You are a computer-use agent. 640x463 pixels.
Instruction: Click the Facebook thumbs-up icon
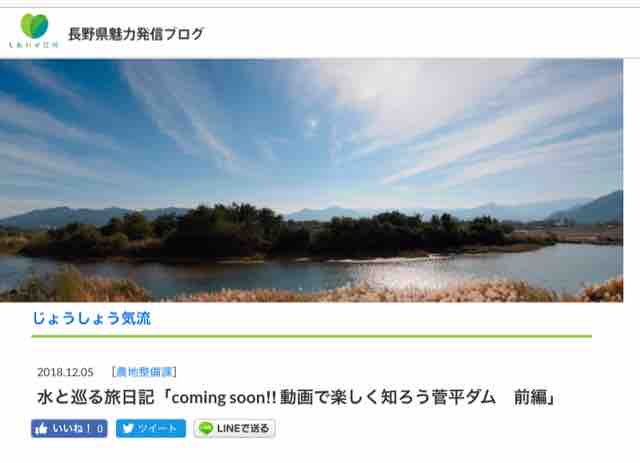point(41,429)
